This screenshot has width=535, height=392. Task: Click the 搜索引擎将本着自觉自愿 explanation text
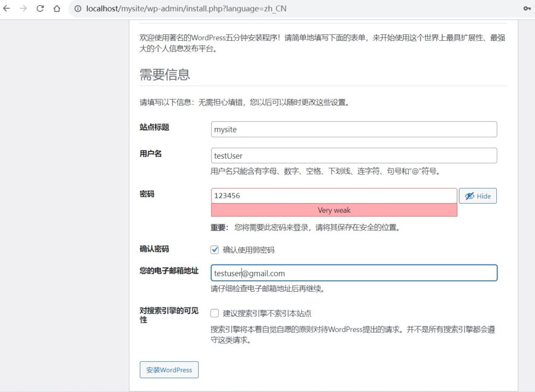pos(353,335)
